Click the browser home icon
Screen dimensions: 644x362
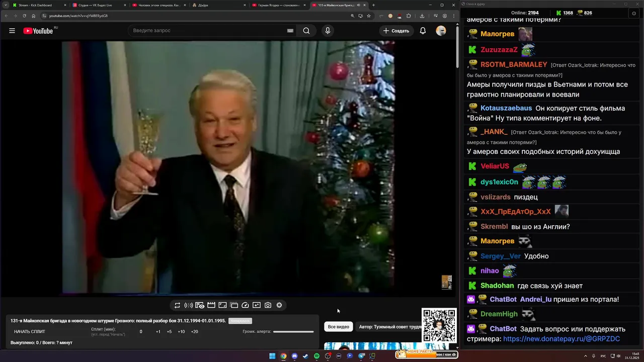pos(34,16)
